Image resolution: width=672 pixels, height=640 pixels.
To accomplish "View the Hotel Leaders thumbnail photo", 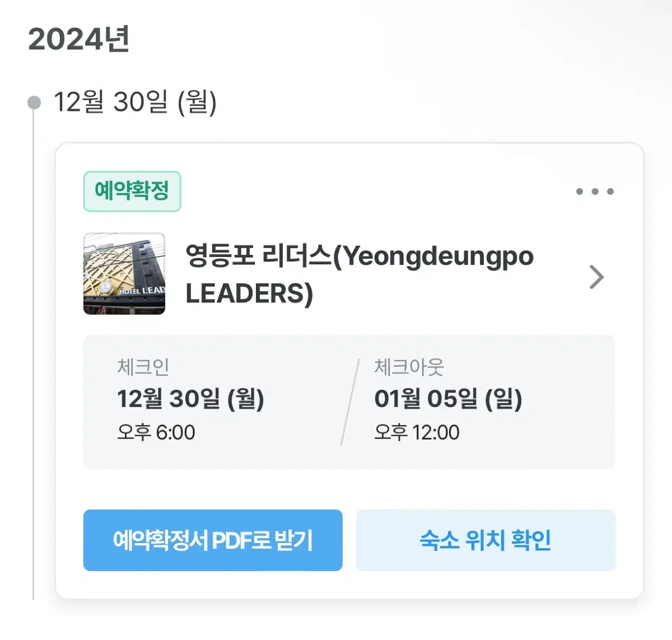I will (x=124, y=274).
